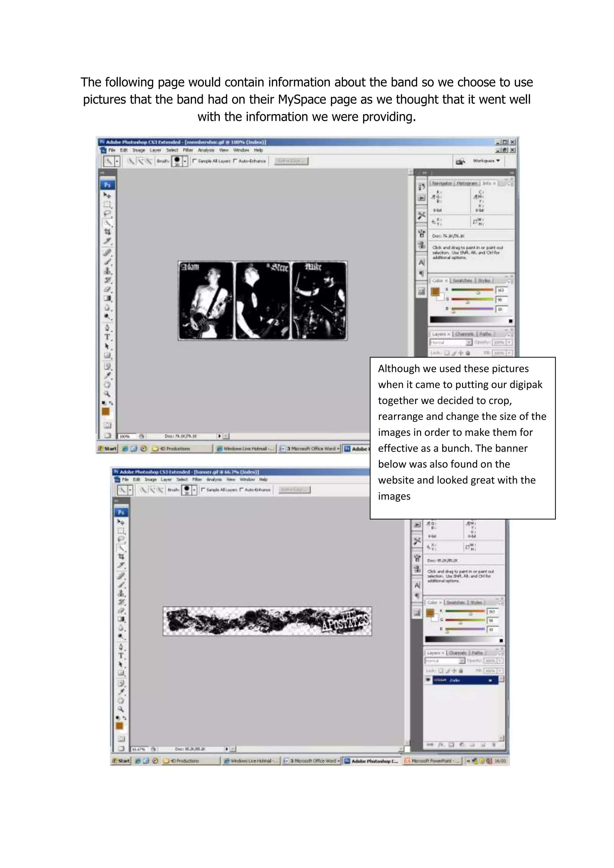Toggle lock all in banner.gif Layers panel

pos(461,671)
